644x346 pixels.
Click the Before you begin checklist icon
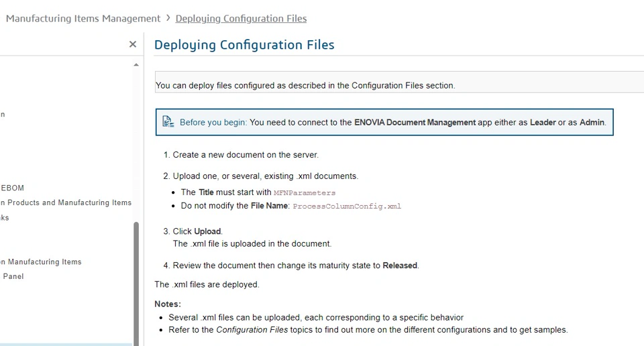[168, 121]
